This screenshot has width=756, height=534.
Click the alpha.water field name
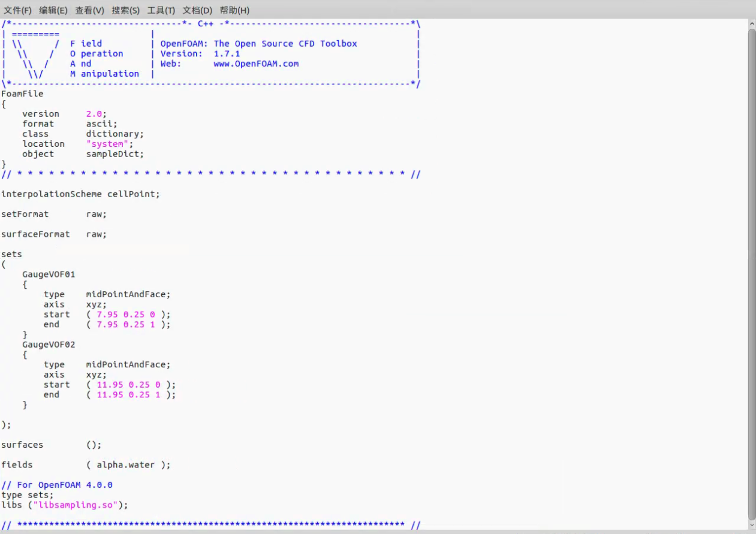125,465
